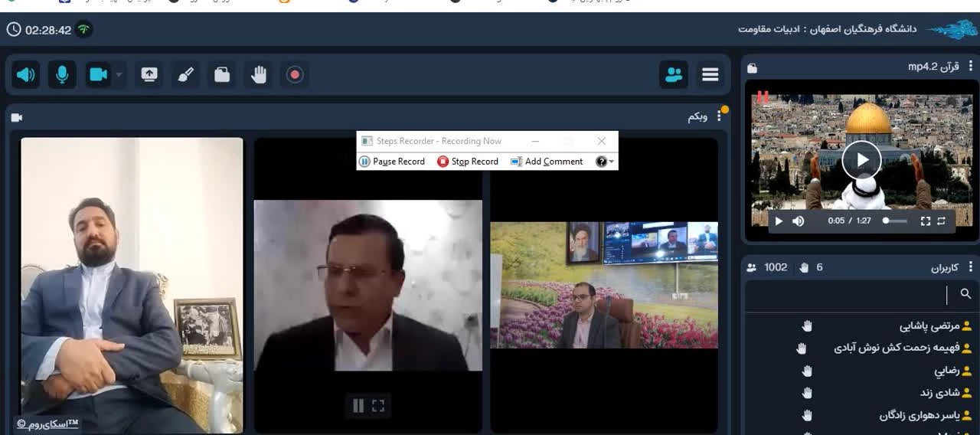Open the whiteboard brush tool
The height and width of the screenshot is (435, 980).
click(185, 74)
